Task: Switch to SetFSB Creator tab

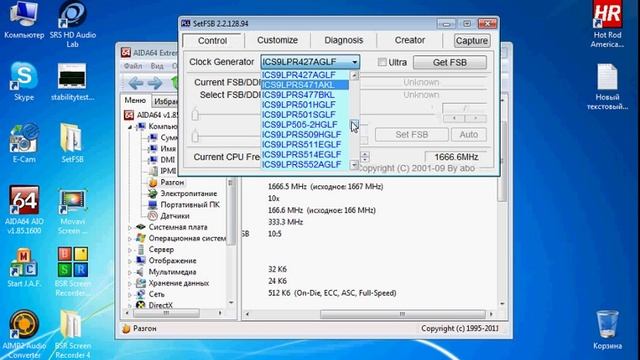Action: point(409,40)
